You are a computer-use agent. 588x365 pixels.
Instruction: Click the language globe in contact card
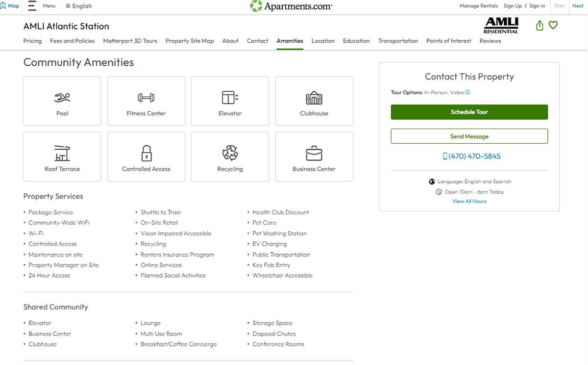coord(432,182)
